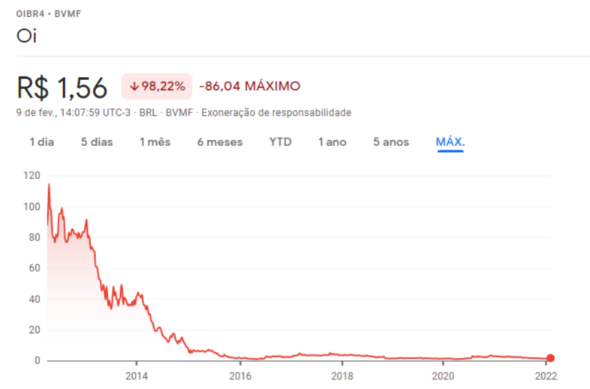Click the 2022 year label on the axis
Screen dimensions: 590x389
(x=546, y=376)
